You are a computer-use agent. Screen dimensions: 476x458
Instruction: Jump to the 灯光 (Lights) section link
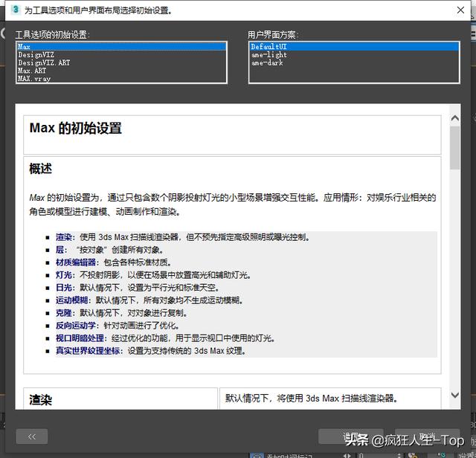[64, 275]
